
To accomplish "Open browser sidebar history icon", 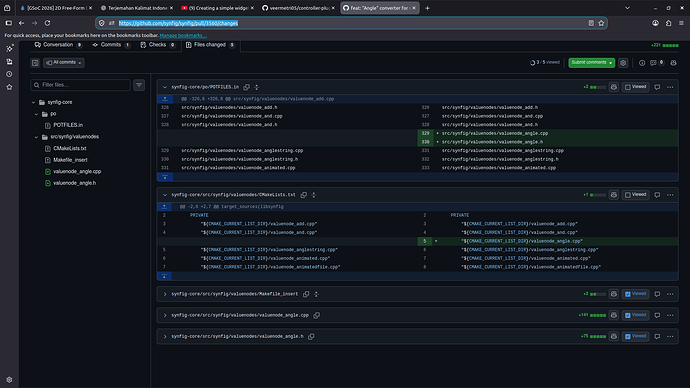I will pyautogui.click(x=9, y=74).
